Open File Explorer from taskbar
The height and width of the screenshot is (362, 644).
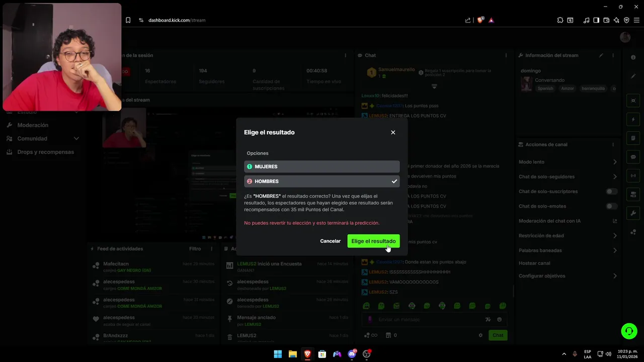pyautogui.click(x=292, y=354)
